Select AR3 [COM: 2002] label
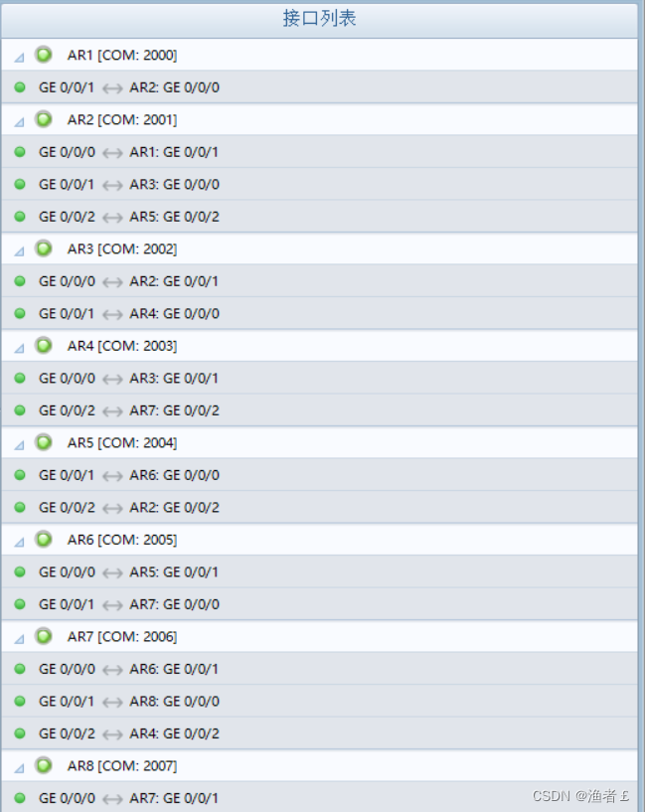This screenshot has height=812, width=645. [122, 249]
